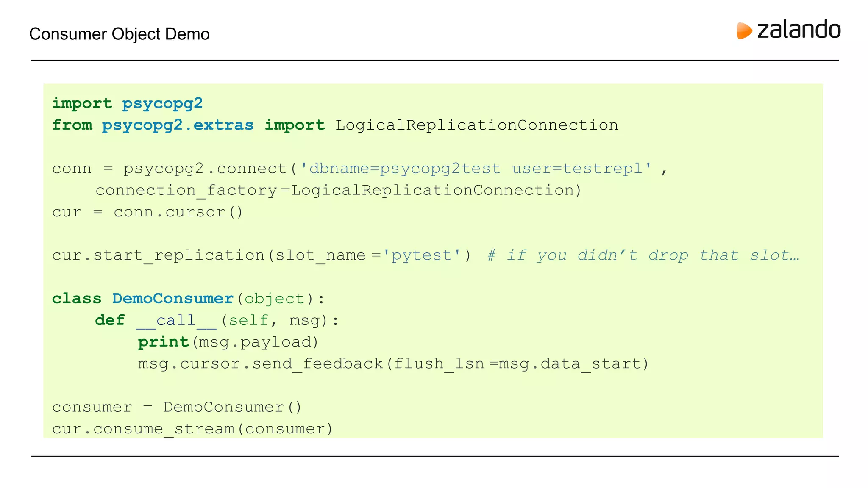Click the 'zalando' brand wordmark
Screen dimensions: 868x488
click(x=799, y=30)
